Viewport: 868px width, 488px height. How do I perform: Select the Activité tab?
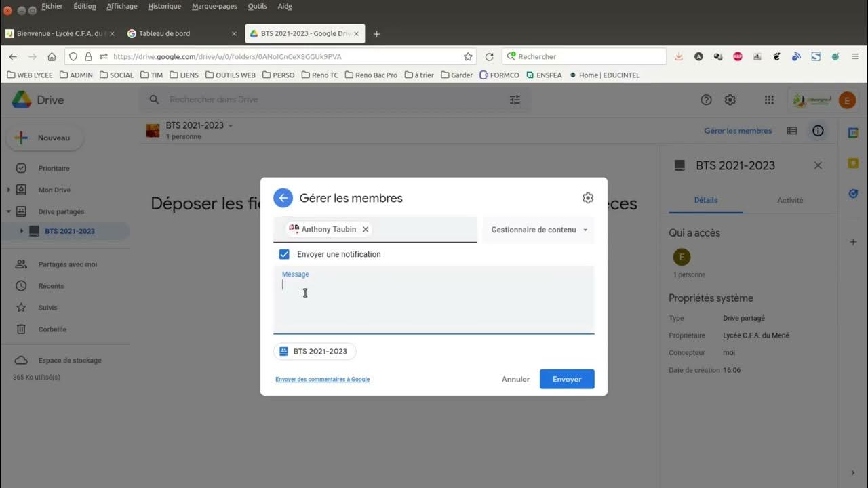pos(790,200)
